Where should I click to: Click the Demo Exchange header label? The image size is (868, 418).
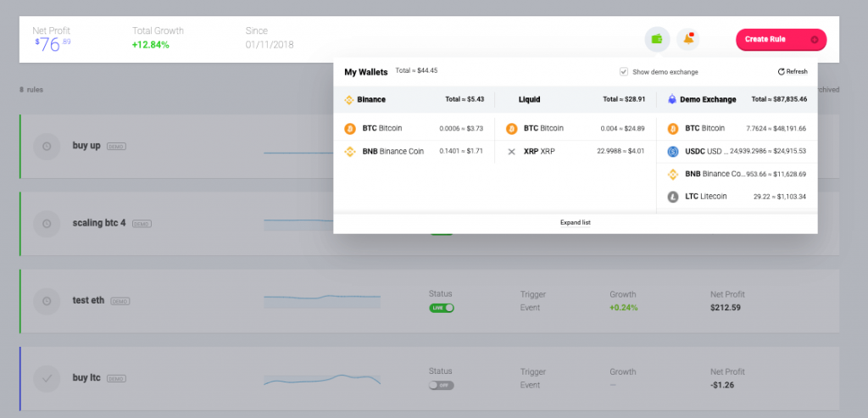point(708,100)
